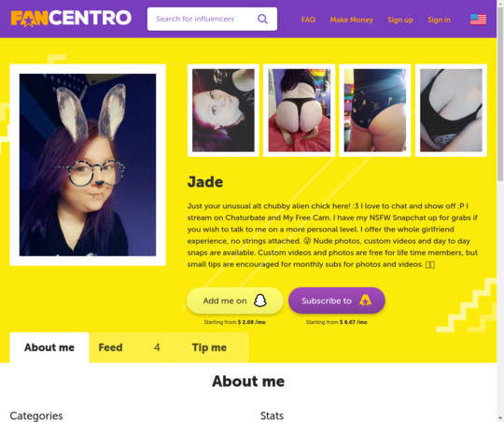Image resolution: width=504 pixels, height=422 pixels.
Task: Open the fourth gallery thumbnail
Action: (x=451, y=110)
